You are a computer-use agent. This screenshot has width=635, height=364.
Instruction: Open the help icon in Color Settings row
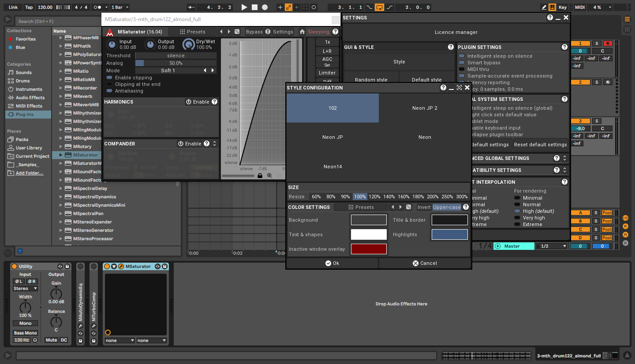(x=466, y=207)
